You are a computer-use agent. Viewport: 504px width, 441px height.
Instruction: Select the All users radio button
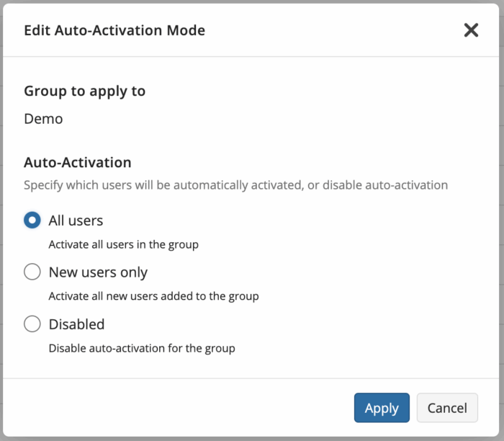click(x=32, y=220)
